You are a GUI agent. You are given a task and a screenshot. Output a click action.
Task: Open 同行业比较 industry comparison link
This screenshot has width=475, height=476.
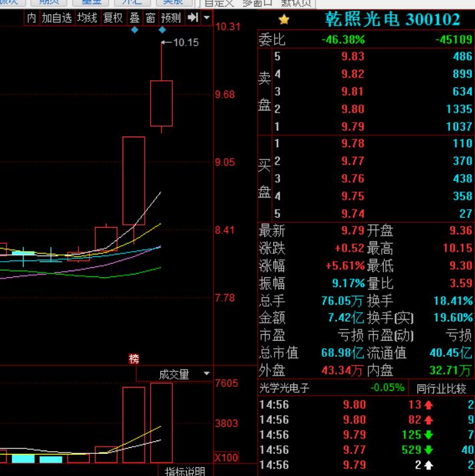(440, 388)
